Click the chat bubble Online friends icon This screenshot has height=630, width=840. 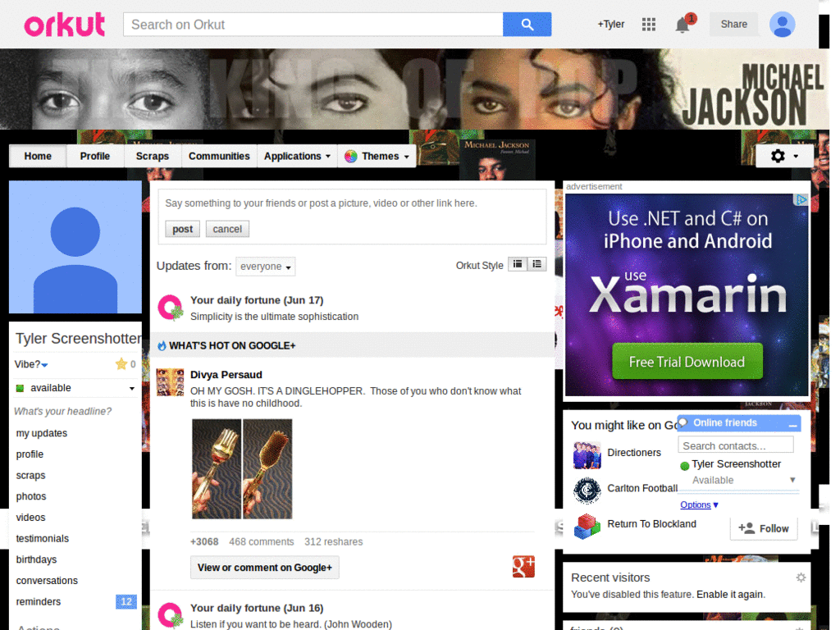[683, 422]
